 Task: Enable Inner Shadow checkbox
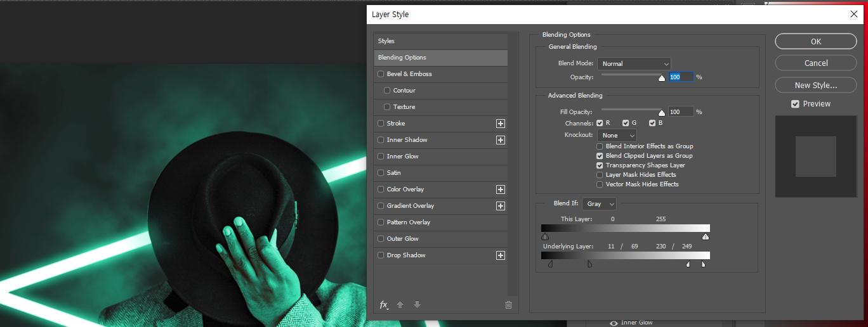tap(381, 140)
